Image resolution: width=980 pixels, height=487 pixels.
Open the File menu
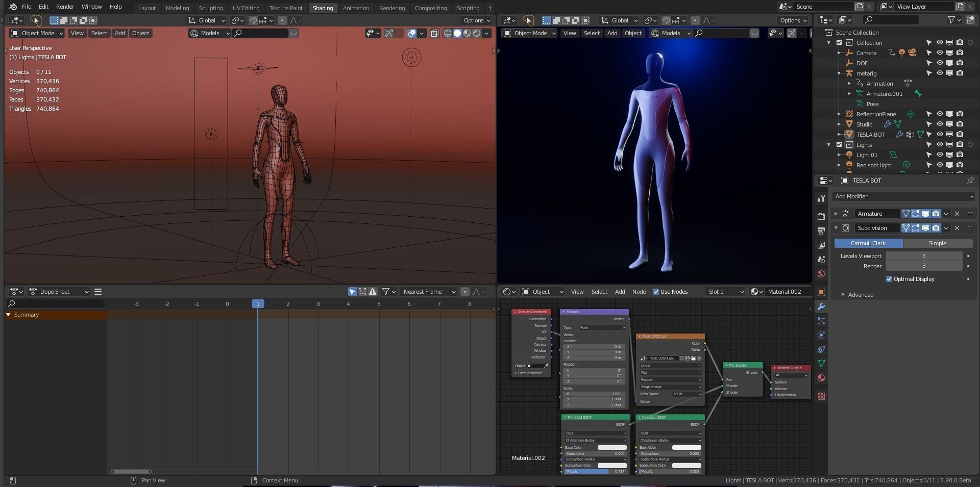click(x=27, y=7)
